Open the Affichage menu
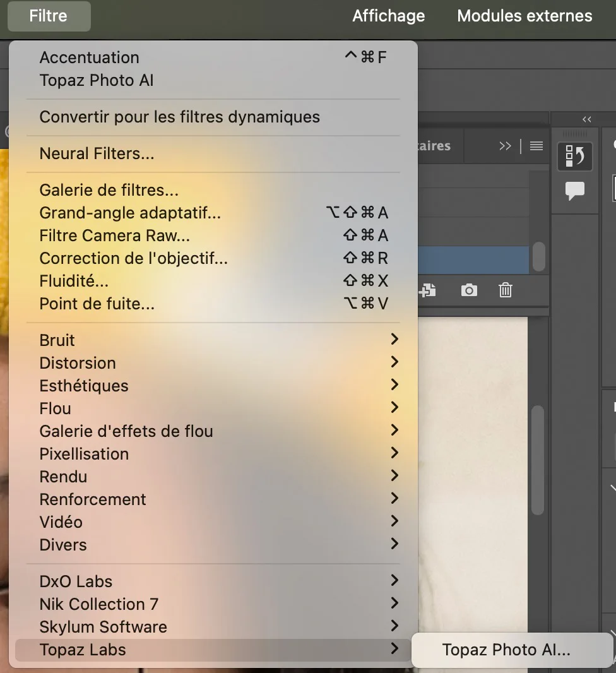 (x=388, y=16)
